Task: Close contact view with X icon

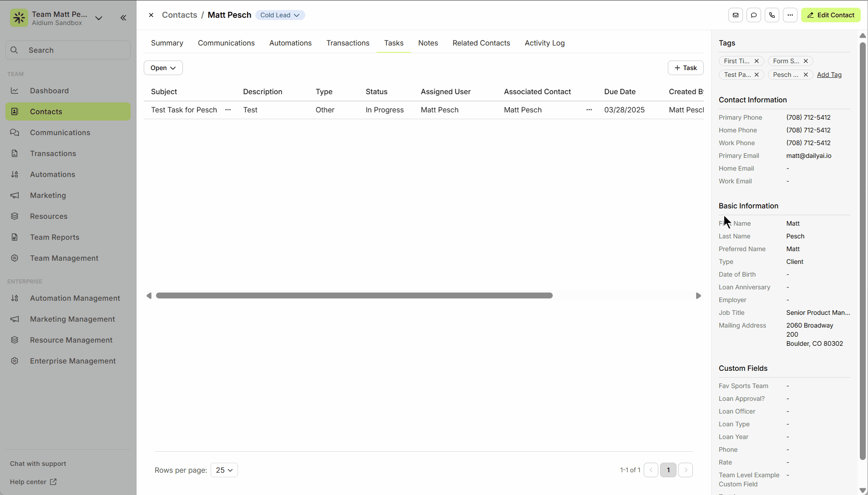Action: coord(151,15)
